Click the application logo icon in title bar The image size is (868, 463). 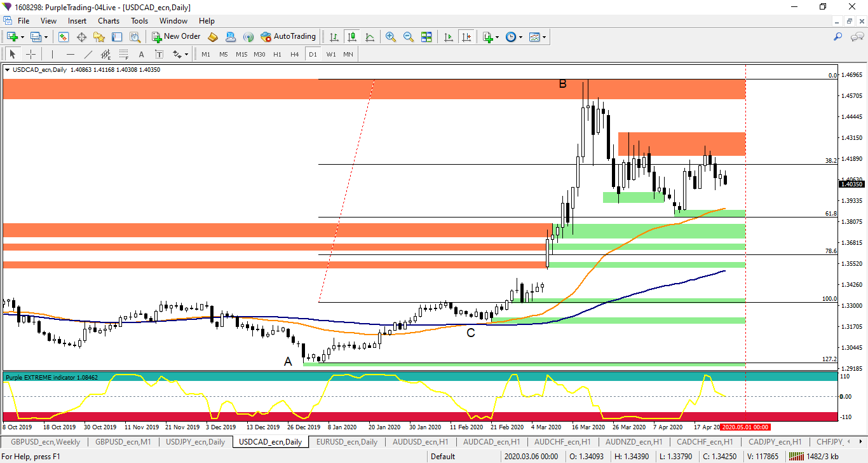pos(6,6)
